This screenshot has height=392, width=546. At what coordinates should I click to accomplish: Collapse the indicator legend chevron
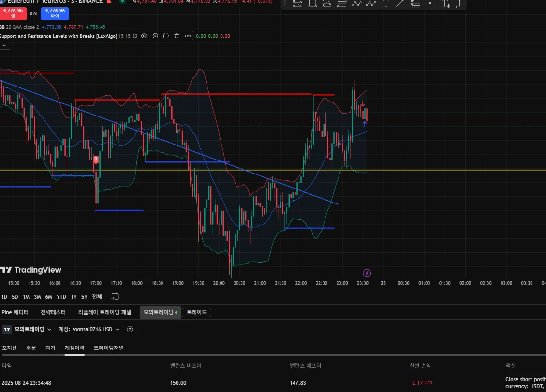click(4, 46)
